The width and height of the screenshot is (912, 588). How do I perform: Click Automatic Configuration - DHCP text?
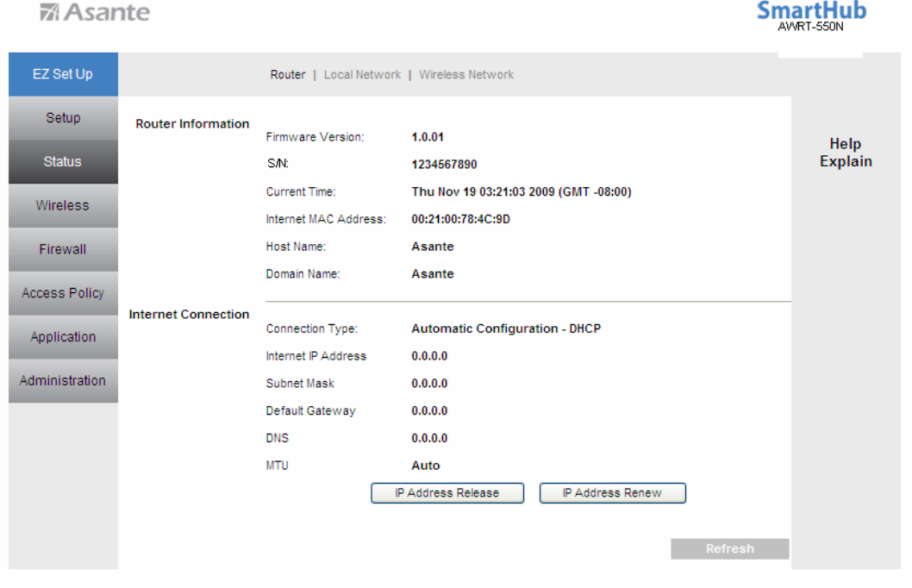pyautogui.click(x=506, y=328)
